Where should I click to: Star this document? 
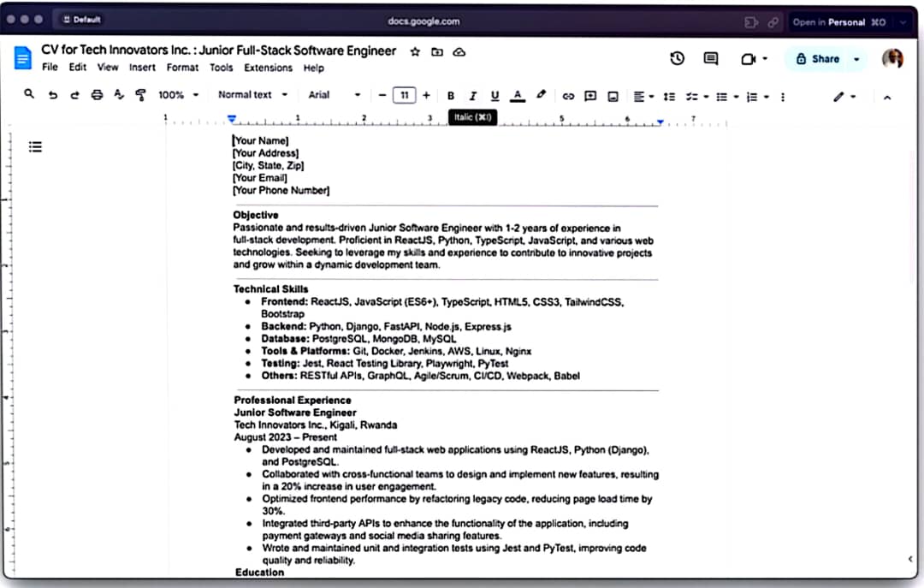[x=415, y=52]
